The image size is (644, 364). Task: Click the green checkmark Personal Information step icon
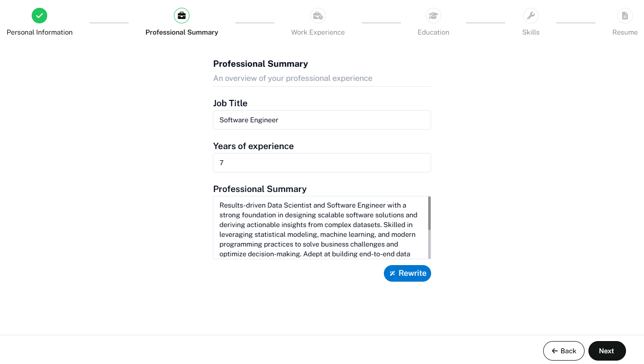39,16
